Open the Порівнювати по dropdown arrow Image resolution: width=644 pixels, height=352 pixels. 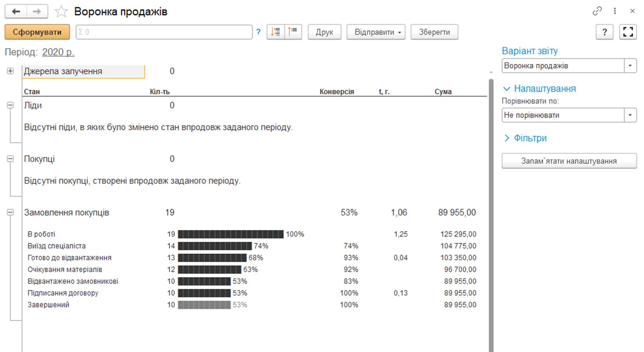(630, 115)
